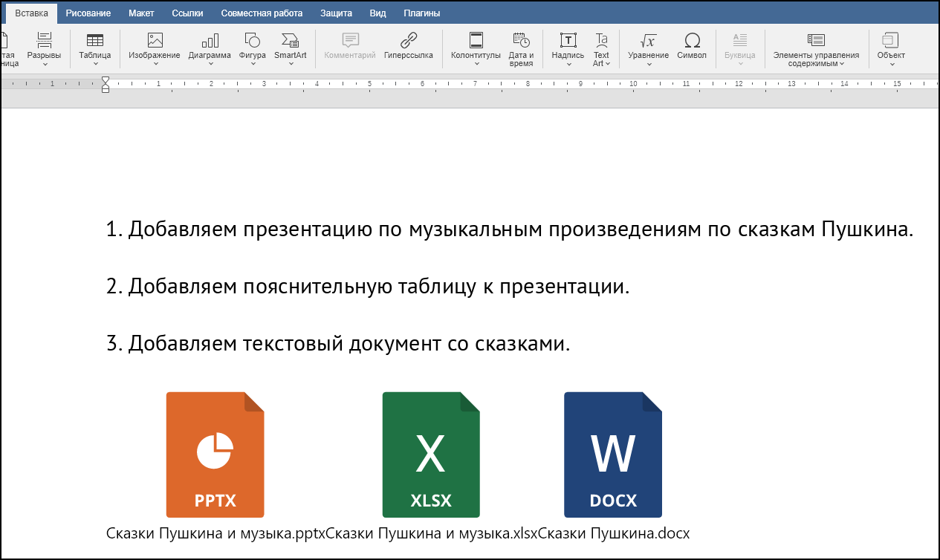Click the Надпись text box icon
Image resolution: width=940 pixels, height=560 pixels.
point(568,40)
